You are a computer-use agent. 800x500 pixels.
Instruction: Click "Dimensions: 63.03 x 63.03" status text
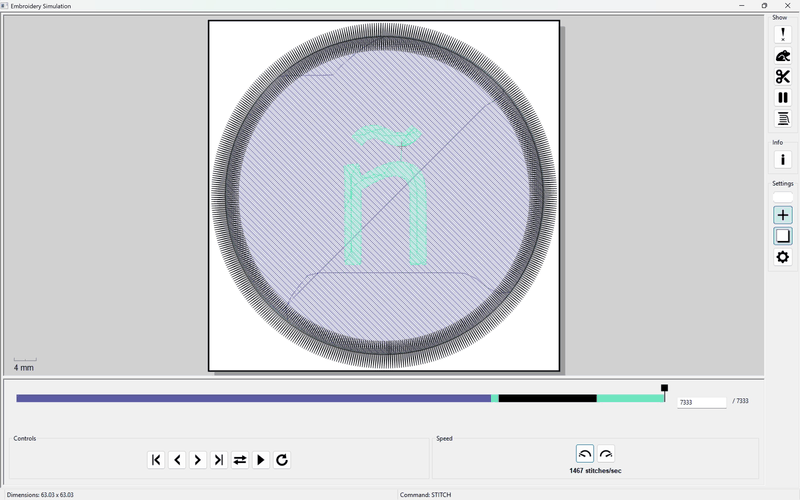[x=40, y=495]
